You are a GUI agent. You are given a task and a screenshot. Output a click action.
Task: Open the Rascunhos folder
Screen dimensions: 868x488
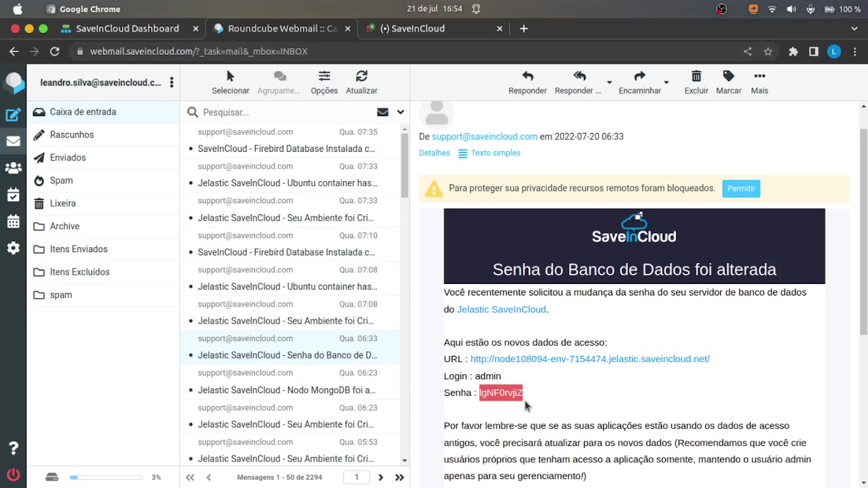(x=103, y=135)
